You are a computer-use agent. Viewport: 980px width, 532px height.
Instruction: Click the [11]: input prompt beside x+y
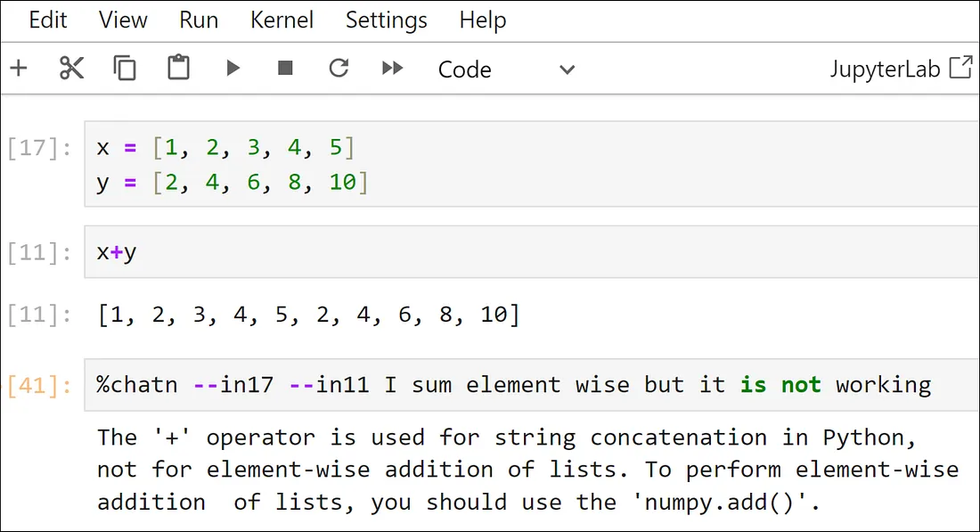[x=39, y=252]
